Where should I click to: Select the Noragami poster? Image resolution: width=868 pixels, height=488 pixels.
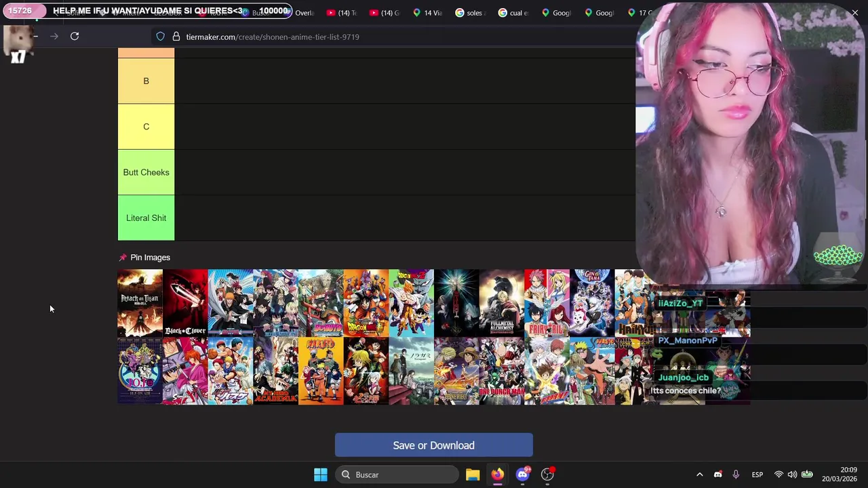(x=411, y=371)
